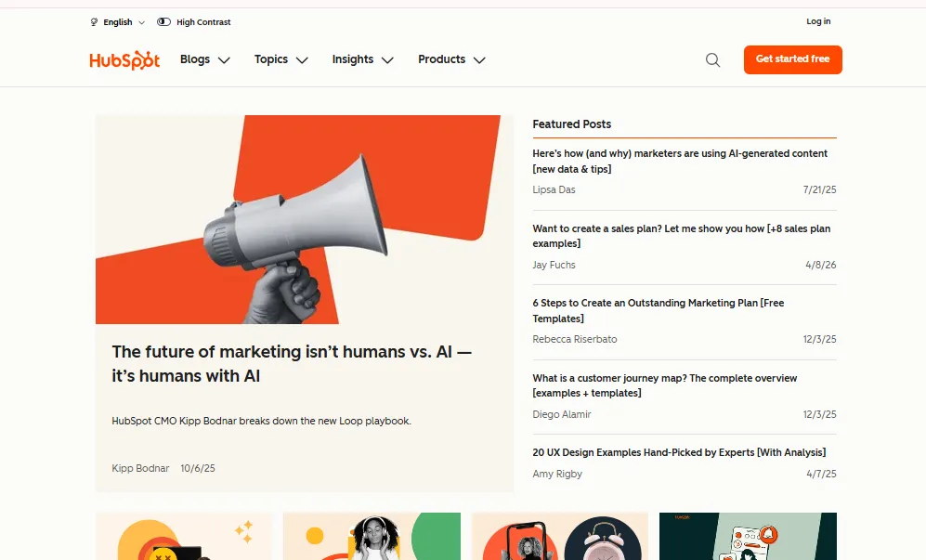
Task: Open the Products menu
Action: (x=451, y=59)
